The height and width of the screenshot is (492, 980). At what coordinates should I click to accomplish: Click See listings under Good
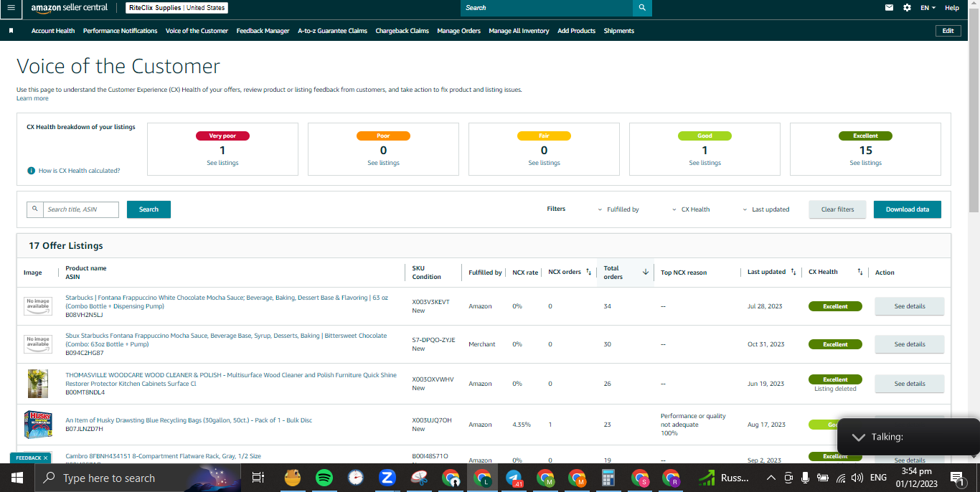(x=705, y=163)
